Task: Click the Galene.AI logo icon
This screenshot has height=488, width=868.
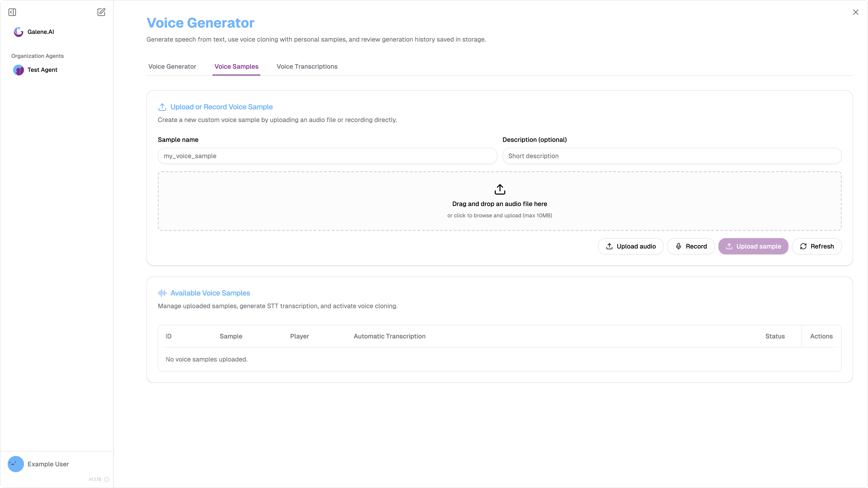Action: pos(19,32)
